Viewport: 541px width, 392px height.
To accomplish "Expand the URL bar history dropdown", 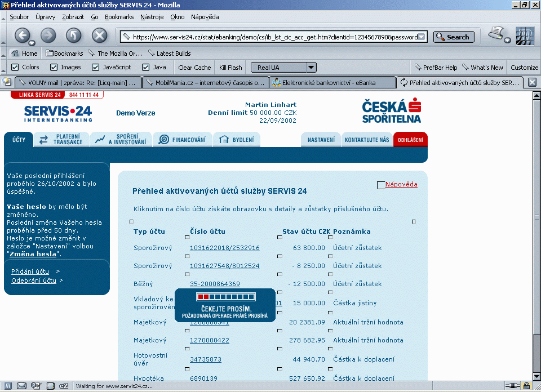I will [422, 37].
